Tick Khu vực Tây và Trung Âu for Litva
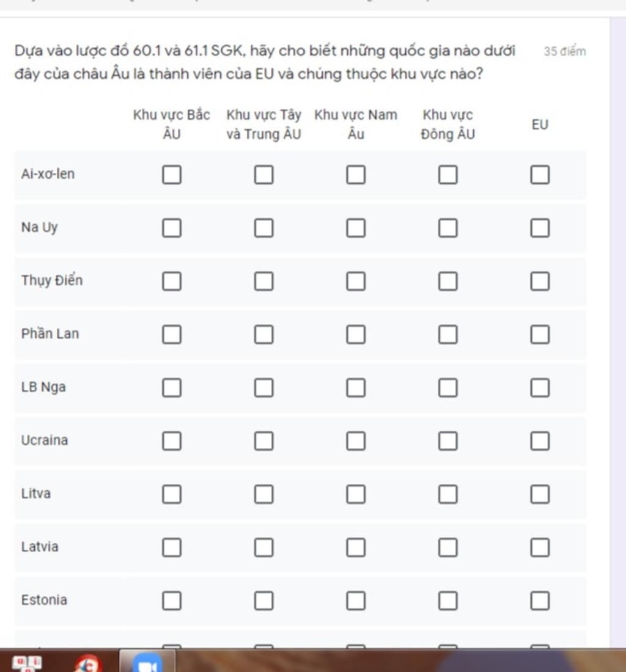The image size is (626, 672). click(x=263, y=494)
